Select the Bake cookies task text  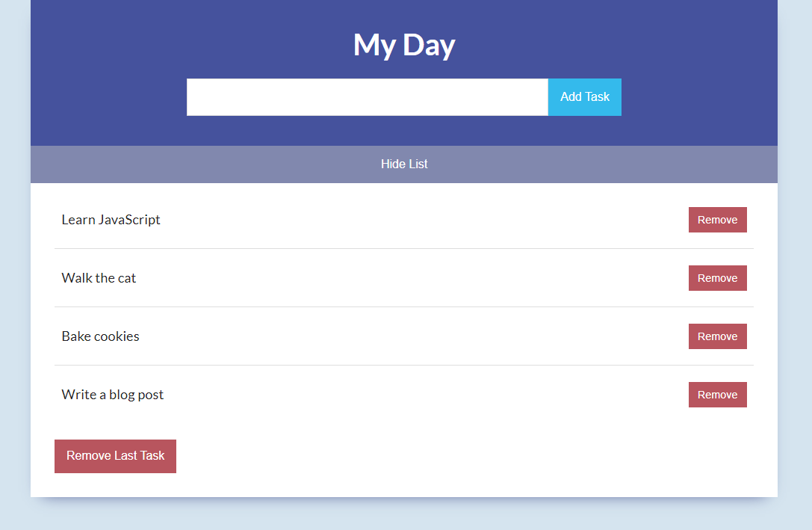(100, 336)
